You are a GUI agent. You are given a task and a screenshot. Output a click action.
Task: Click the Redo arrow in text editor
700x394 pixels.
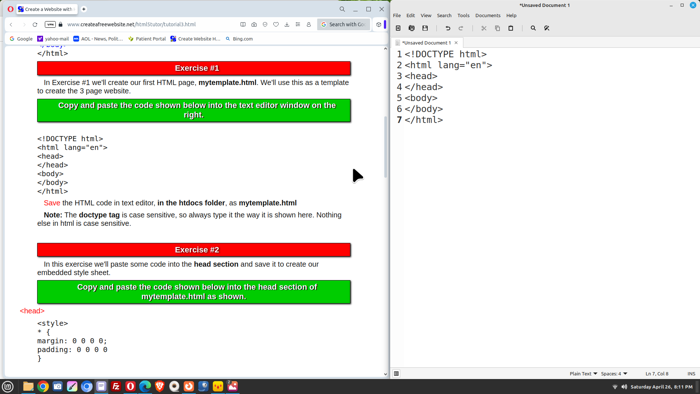461,28
